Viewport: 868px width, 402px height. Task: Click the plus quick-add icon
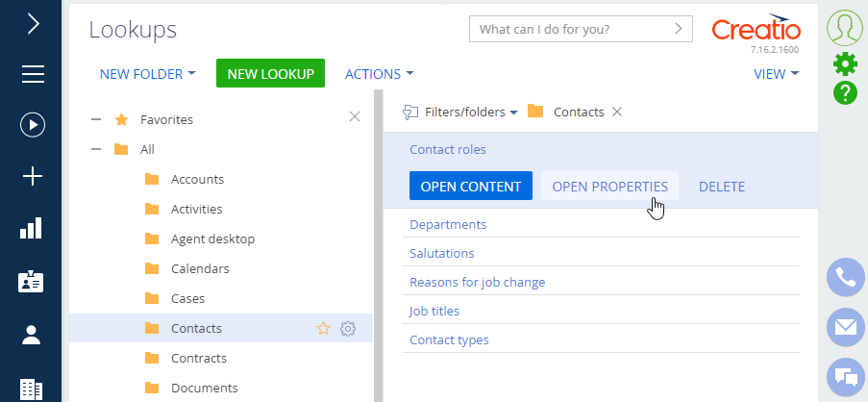(x=33, y=177)
